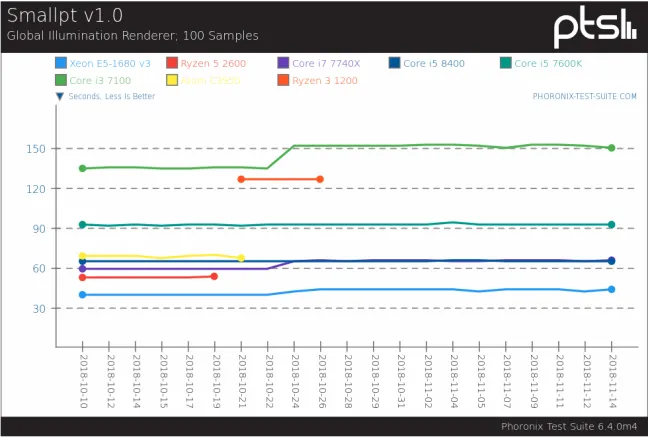Click the 2018-11-09 date label
The width and height of the screenshot is (650, 437).
[533, 381]
